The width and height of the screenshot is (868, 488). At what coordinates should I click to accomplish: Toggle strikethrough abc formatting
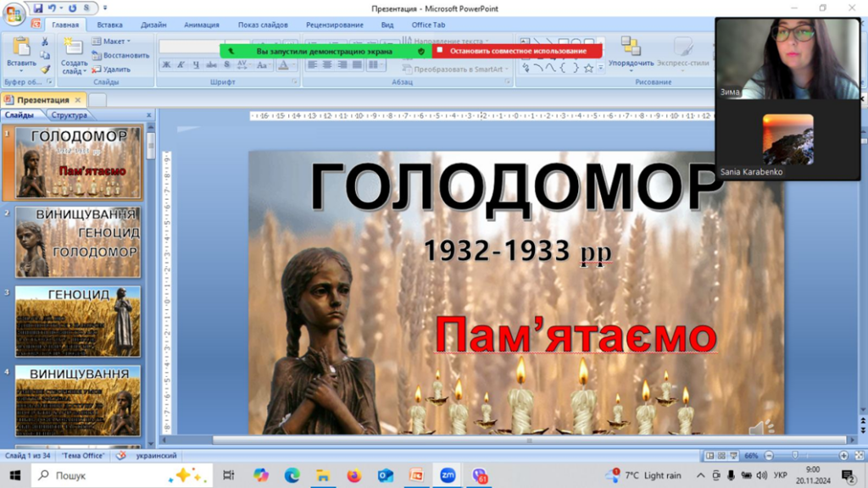pos(211,65)
